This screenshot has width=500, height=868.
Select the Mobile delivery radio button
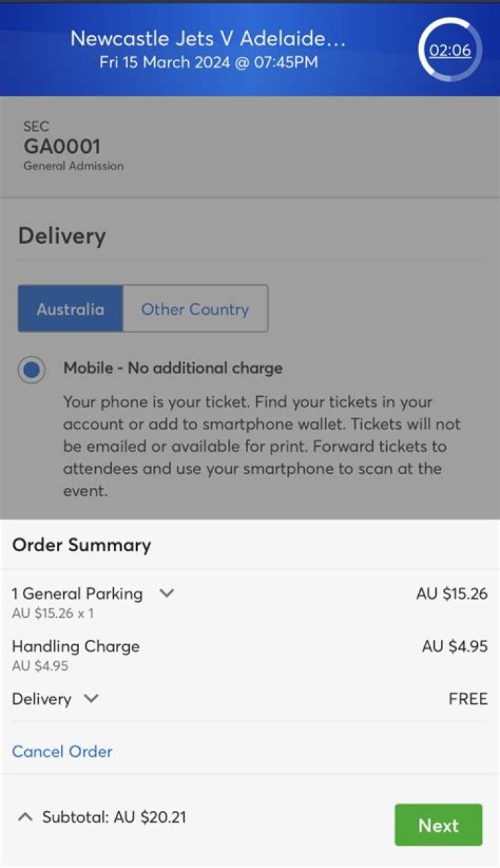[31, 370]
